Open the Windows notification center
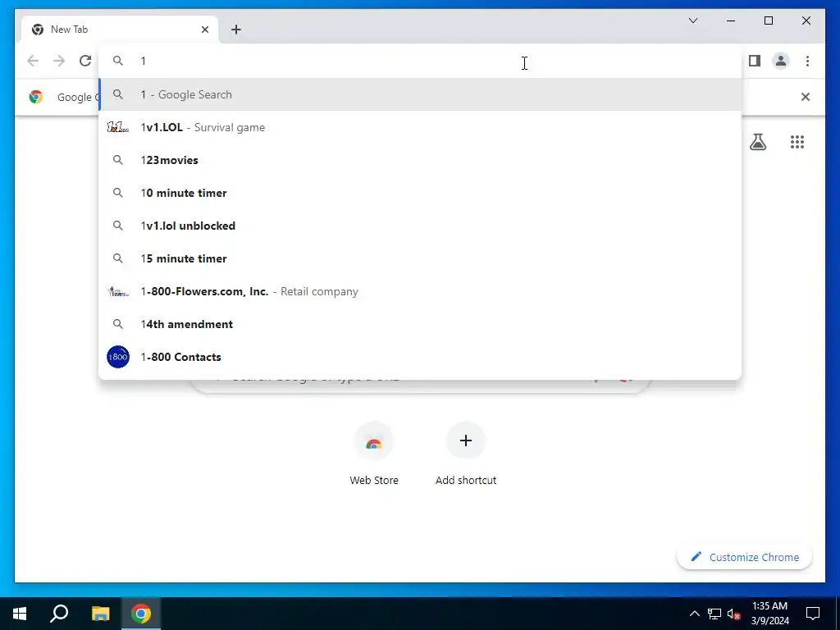Viewport: 840px width, 630px height. click(813, 614)
